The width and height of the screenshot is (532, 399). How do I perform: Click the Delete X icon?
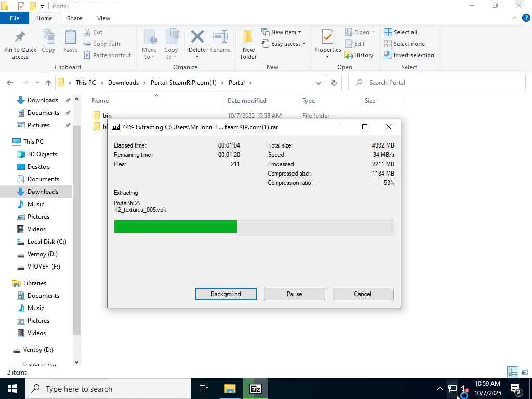click(x=197, y=37)
